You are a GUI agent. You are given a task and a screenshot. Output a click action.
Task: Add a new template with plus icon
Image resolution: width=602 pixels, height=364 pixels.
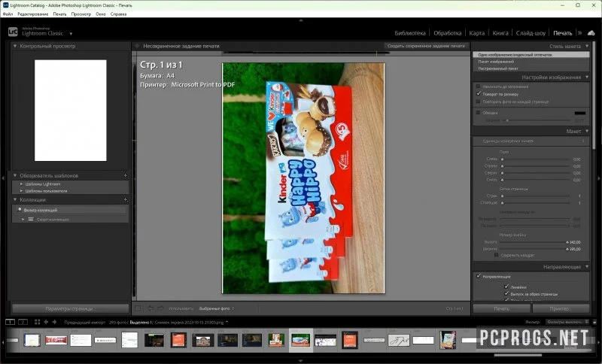[x=125, y=175]
